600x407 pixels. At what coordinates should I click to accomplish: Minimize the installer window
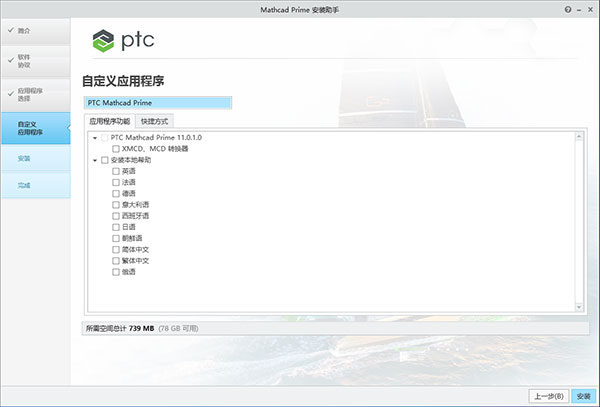click(x=579, y=10)
